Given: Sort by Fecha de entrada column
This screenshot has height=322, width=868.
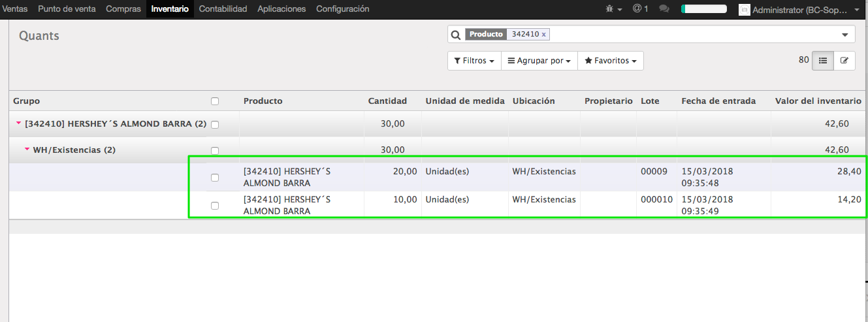Looking at the screenshot, I should pyautogui.click(x=718, y=101).
